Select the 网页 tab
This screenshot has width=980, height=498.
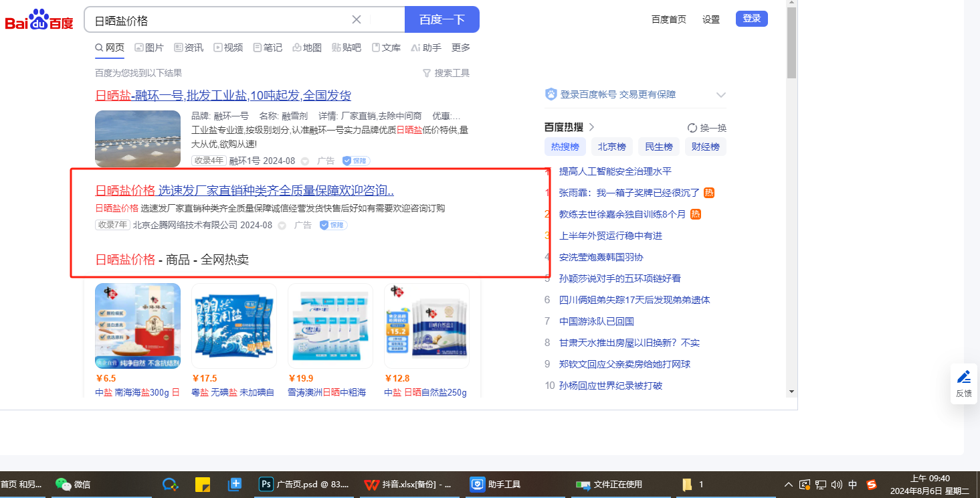110,48
